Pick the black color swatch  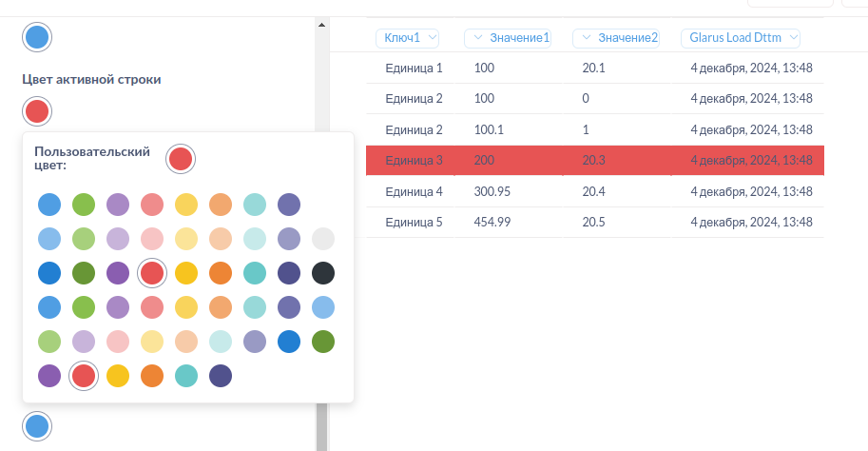pos(323,273)
